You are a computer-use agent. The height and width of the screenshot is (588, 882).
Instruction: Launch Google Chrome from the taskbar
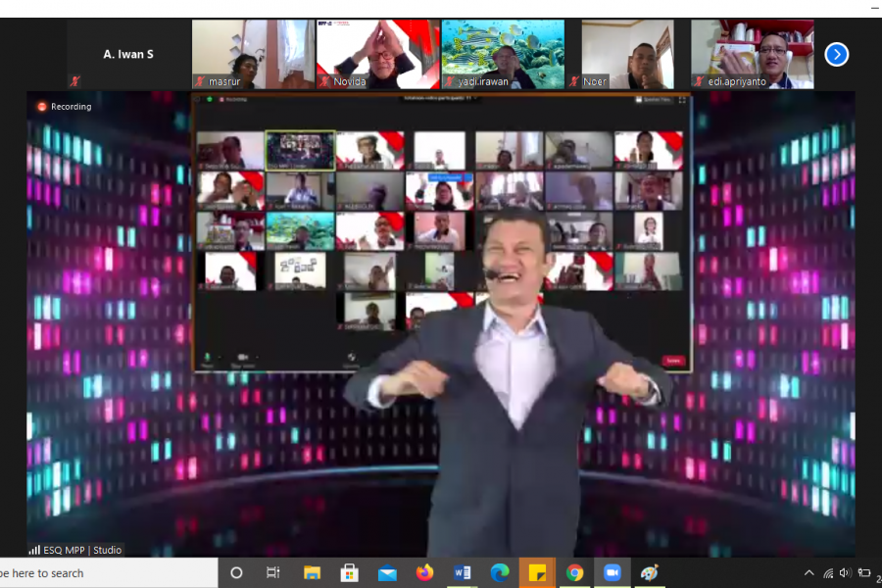coord(575,573)
